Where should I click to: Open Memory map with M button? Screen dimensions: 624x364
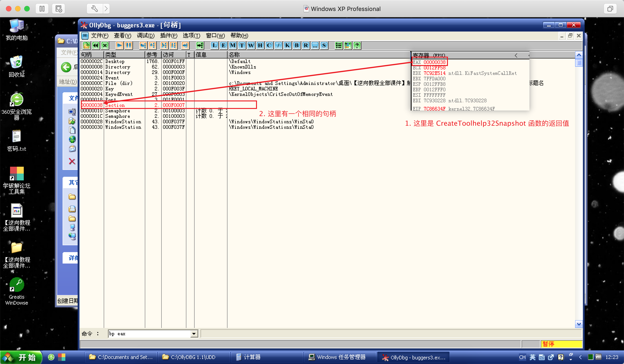233,45
